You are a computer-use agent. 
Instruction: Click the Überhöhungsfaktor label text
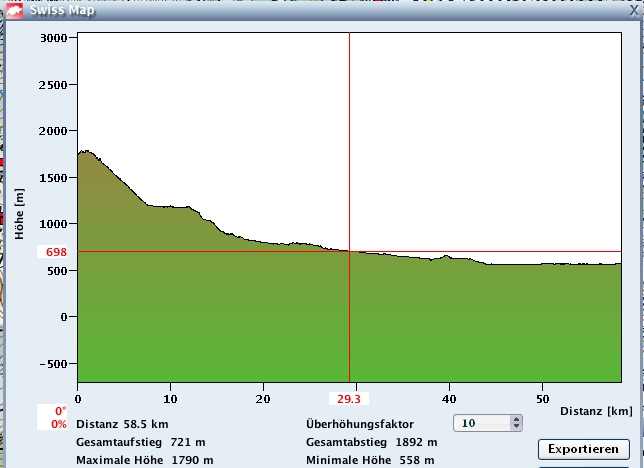pos(359,424)
